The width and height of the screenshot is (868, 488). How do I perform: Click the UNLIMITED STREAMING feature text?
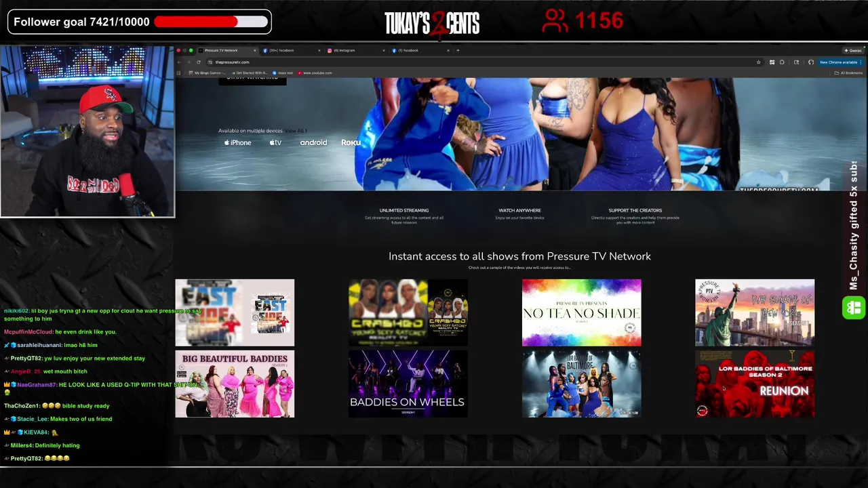point(403,211)
